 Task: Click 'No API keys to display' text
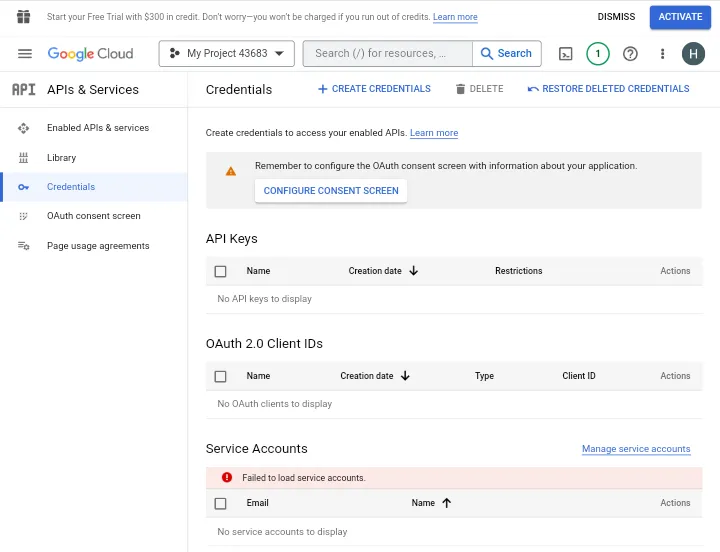(264, 299)
